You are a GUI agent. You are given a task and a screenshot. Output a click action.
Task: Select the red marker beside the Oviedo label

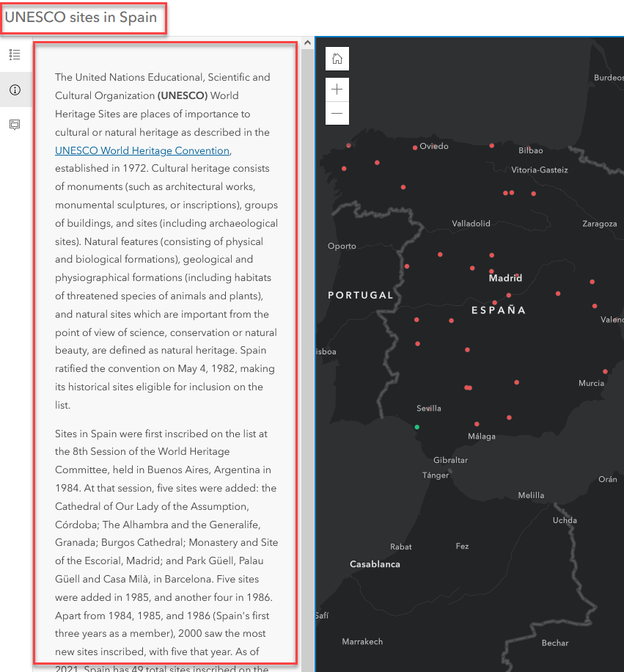415,147
